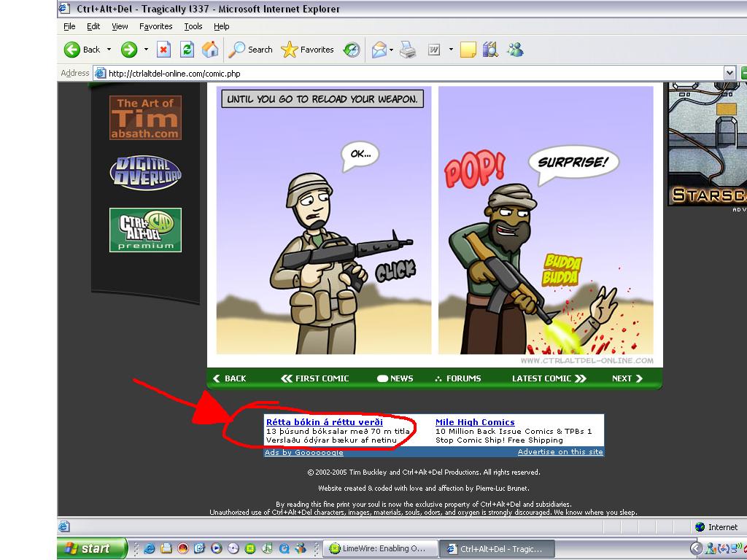Jump to FIRST COMIC
Image resolution: width=747 pixels, height=560 pixels.
pos(315,378)
